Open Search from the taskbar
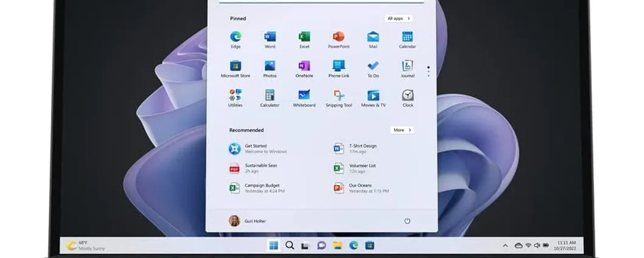The height and width of the screenshot is (258, 644). click(x=290, y=246)
